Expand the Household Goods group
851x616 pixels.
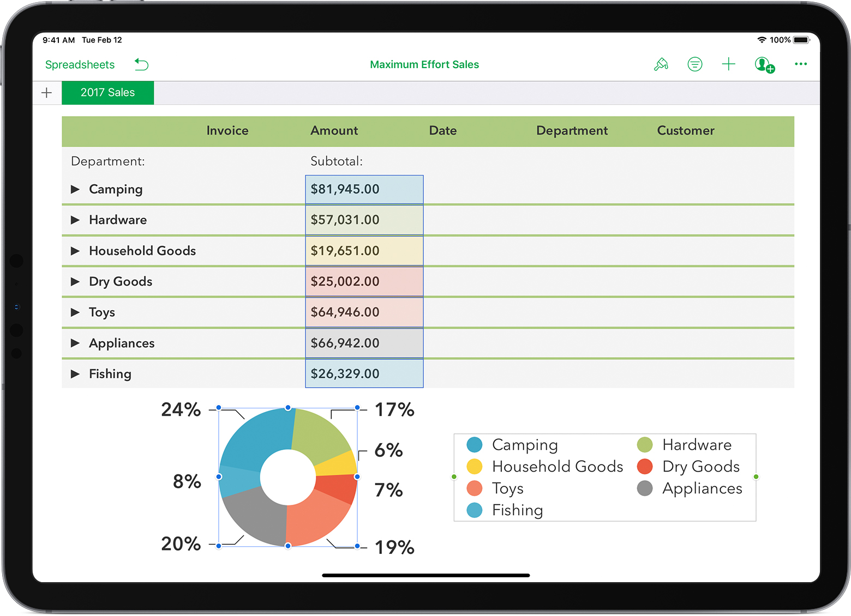point(75,251)
